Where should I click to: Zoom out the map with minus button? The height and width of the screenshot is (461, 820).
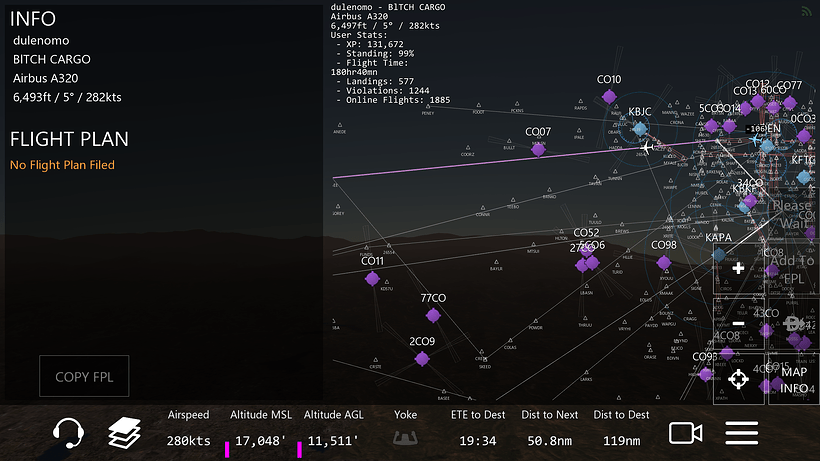(x=738, y=324)
